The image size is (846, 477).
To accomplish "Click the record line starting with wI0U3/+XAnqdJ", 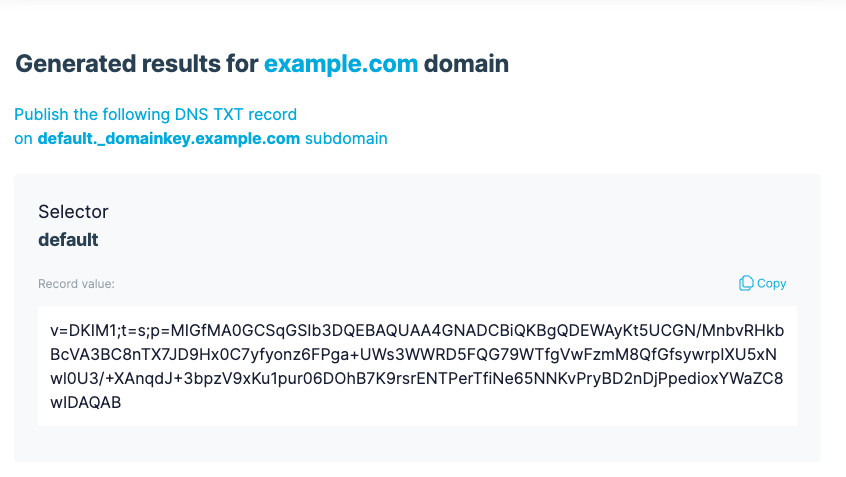I will coord(417,379).
